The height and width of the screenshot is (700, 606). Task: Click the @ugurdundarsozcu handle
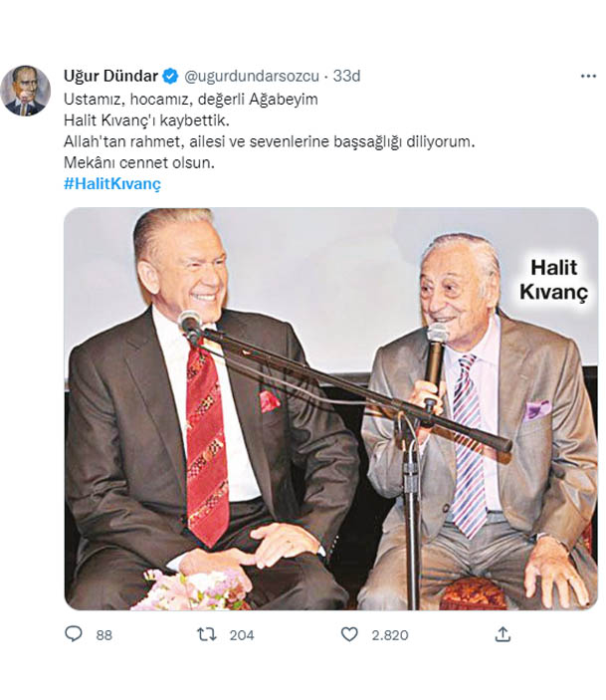(x=252, y=77)
